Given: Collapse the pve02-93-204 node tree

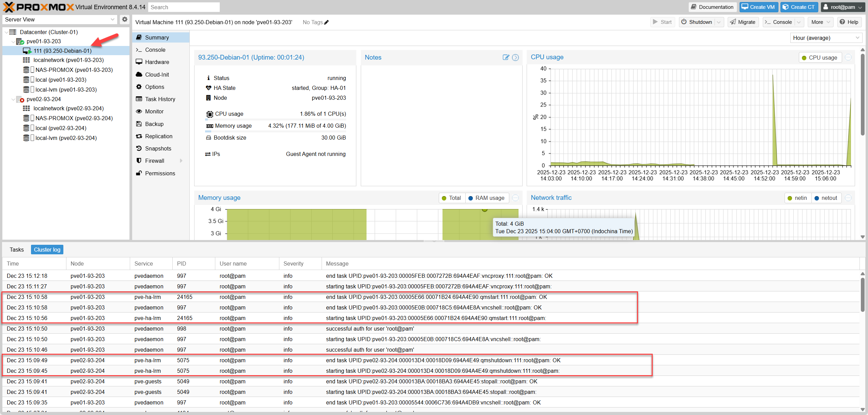Looking at the screenshot, I should click(13, 99).
